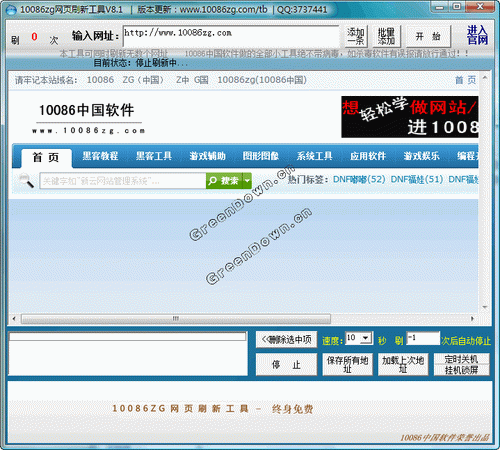The width and height of the screenshot is (500, 450).
Task: Click the 进入官网 link icon
Action: click(477, 35)
